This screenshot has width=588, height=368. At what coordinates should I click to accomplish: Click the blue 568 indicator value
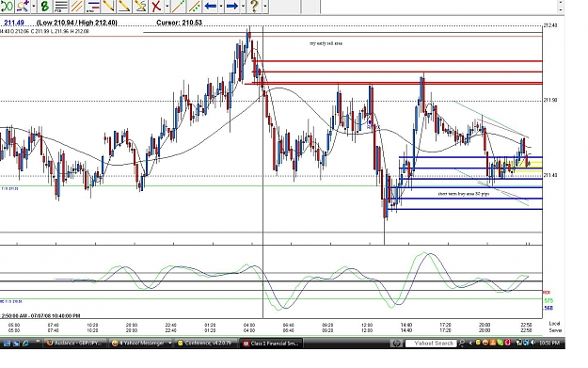tap(548, 308)
